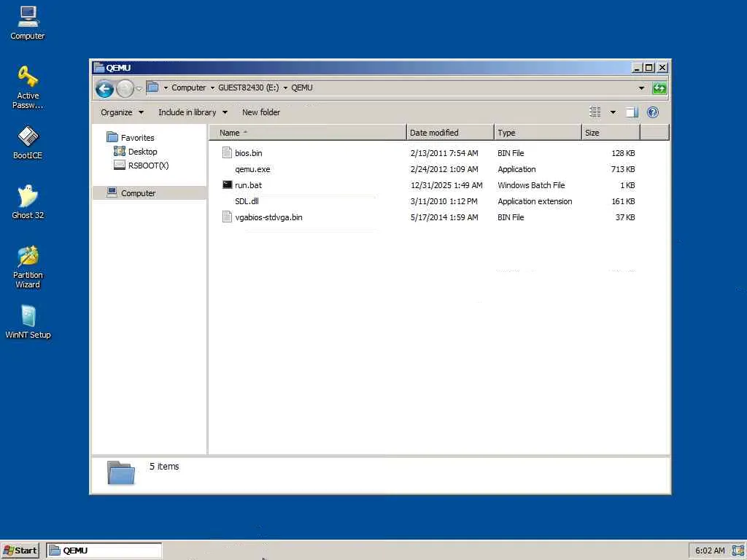Open the Organize menu

coord(122,112)
